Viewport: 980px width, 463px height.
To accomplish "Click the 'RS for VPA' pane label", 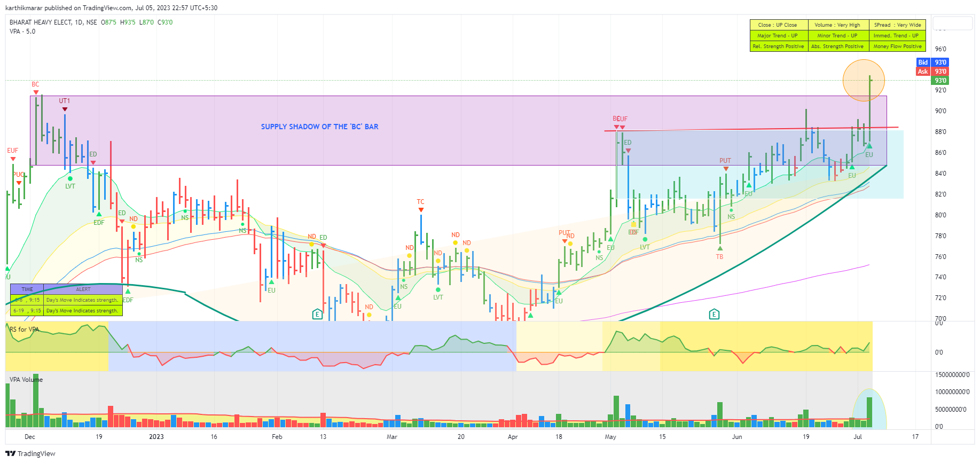I will pos(25,329).
